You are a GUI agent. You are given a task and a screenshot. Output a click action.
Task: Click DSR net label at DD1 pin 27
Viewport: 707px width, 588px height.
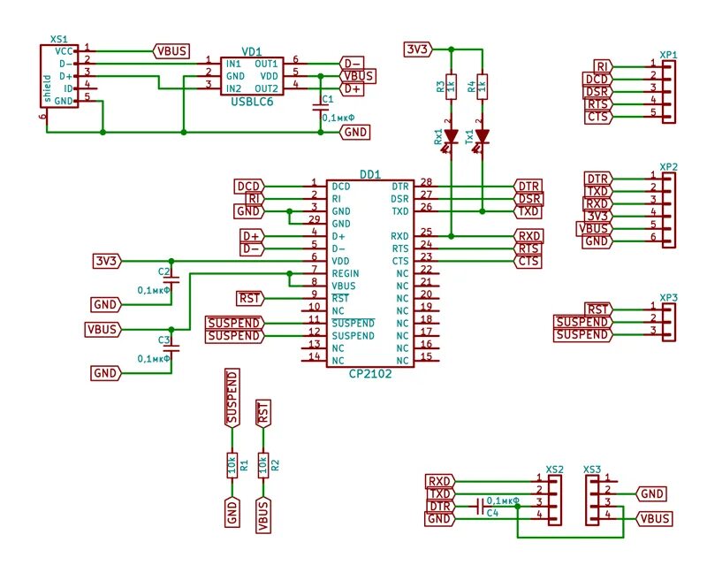(528, 199)
